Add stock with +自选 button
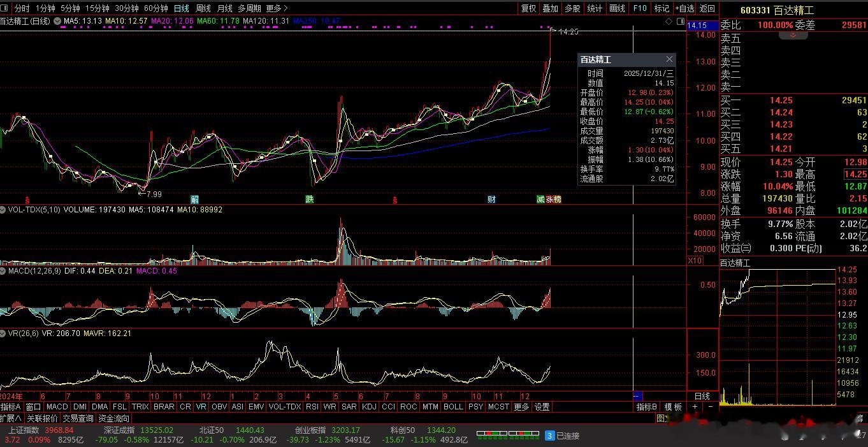The height and width of the screenshot is (447, 868). (685, 8)
